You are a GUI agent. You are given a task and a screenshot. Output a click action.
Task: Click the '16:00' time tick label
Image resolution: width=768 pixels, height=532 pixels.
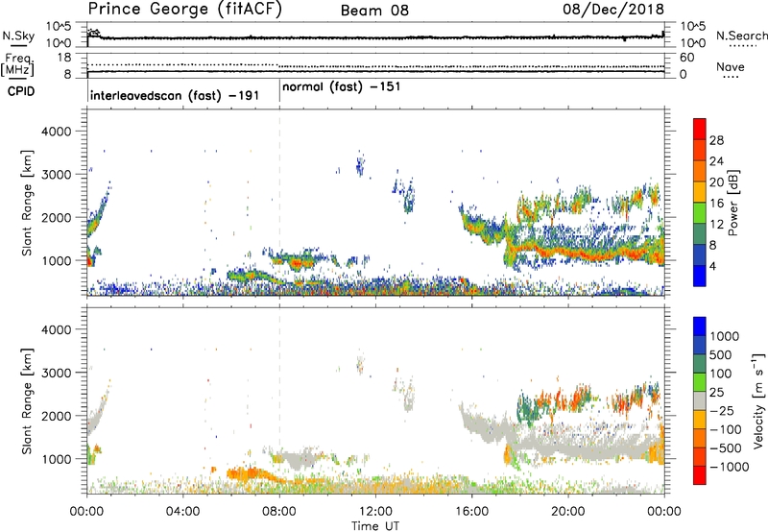point(471,512)
